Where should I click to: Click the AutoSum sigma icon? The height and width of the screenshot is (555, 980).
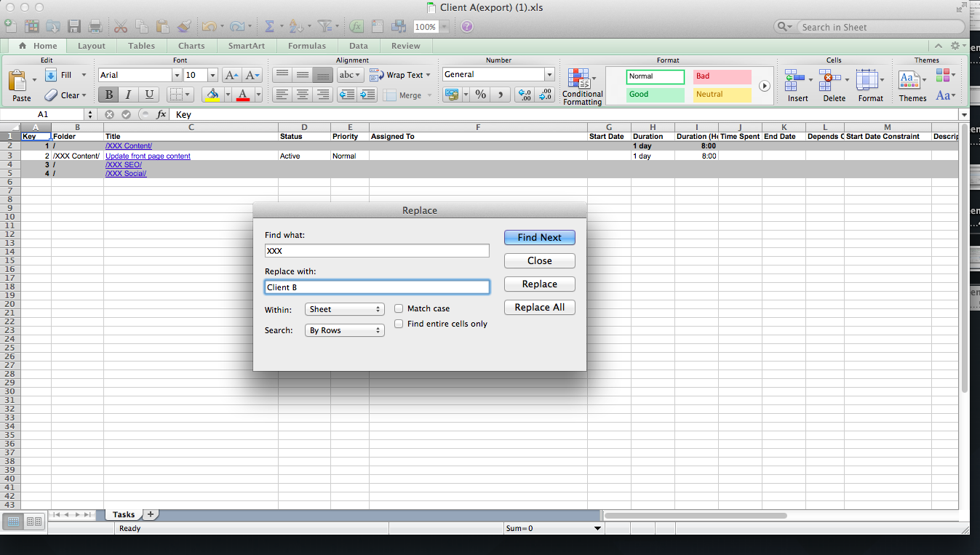269,27
